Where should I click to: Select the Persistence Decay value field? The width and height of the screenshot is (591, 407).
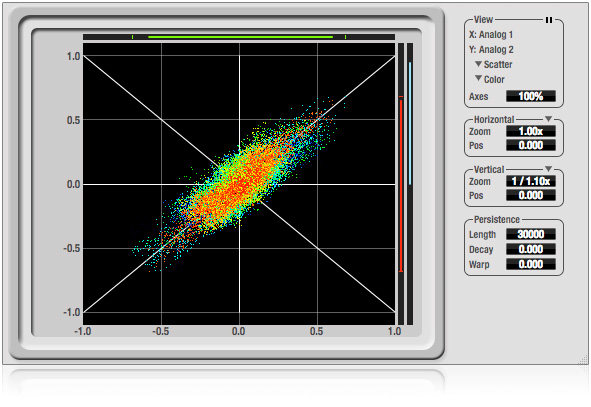(x=531, y=249)
